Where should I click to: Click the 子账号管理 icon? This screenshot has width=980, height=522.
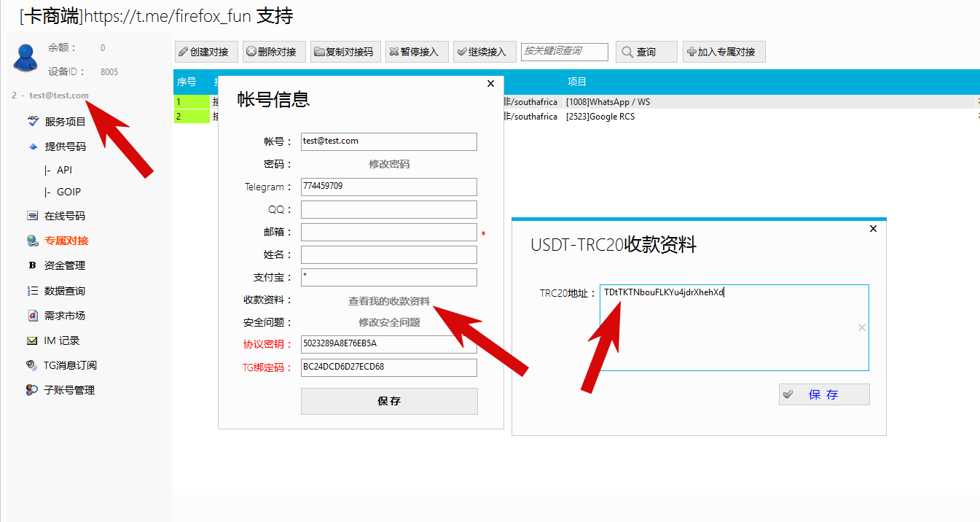click(x=32, y=390)
